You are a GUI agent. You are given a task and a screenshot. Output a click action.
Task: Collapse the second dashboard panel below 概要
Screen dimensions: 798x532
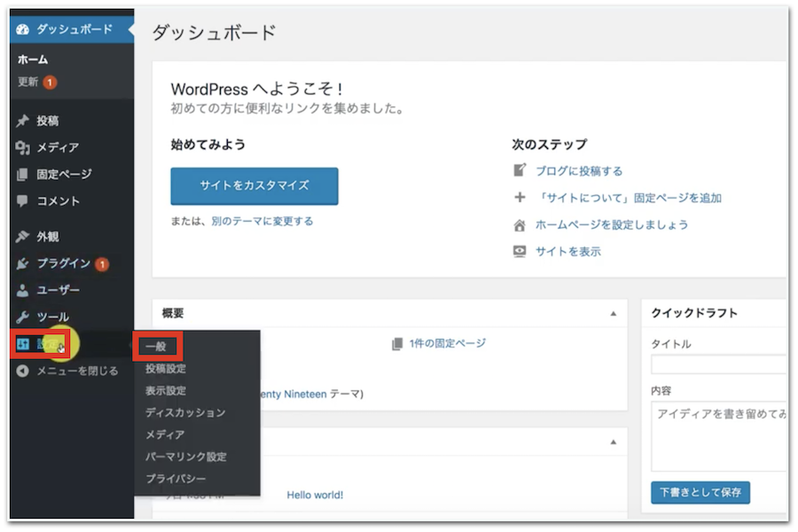613,442
